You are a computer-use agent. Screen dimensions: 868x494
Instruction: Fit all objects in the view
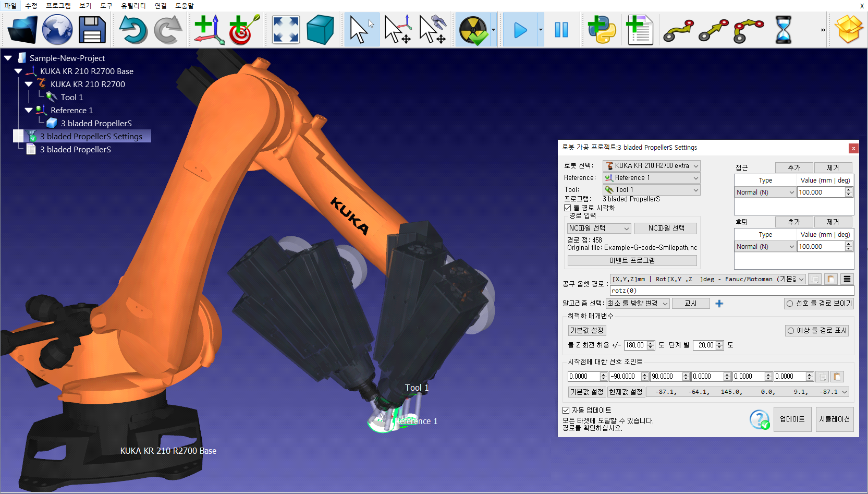(x=286, y=30)
